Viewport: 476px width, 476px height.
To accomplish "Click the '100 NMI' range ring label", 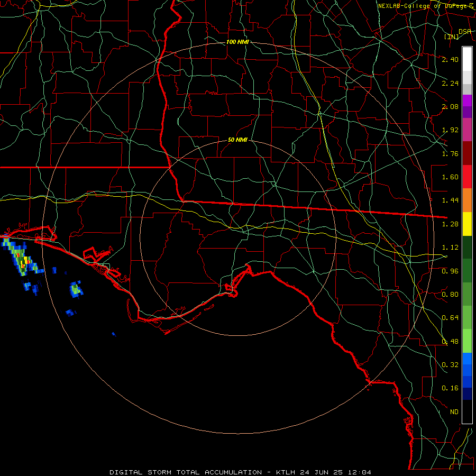I will pos(237,42).
